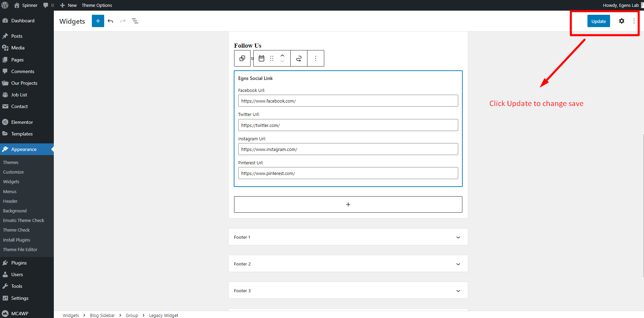Click the block drag handle
Image resolution: width=644 pixels, height=318 pixels.
272,58
